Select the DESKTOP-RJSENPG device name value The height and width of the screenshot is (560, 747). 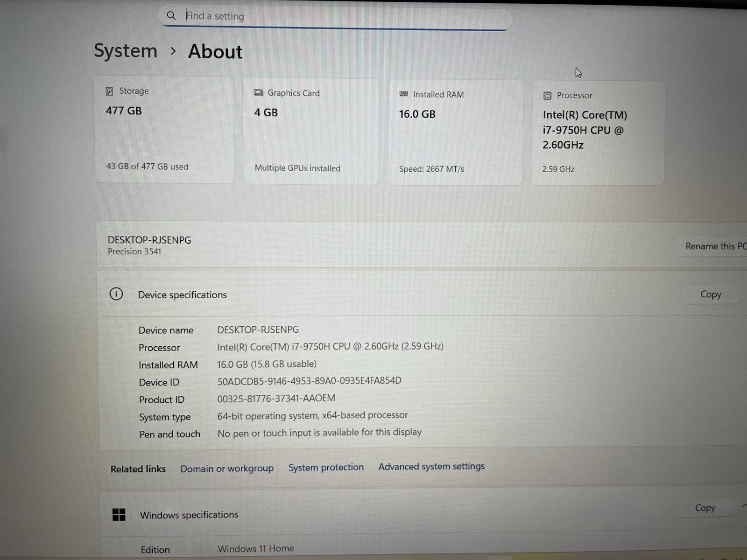pyautogui.click(x=258, y=329)
